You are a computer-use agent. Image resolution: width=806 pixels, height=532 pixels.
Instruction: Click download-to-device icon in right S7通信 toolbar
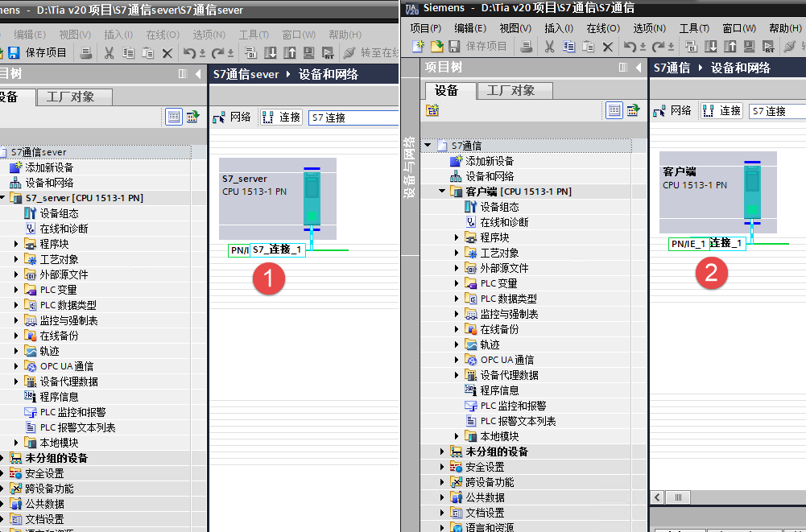[711, 47]
